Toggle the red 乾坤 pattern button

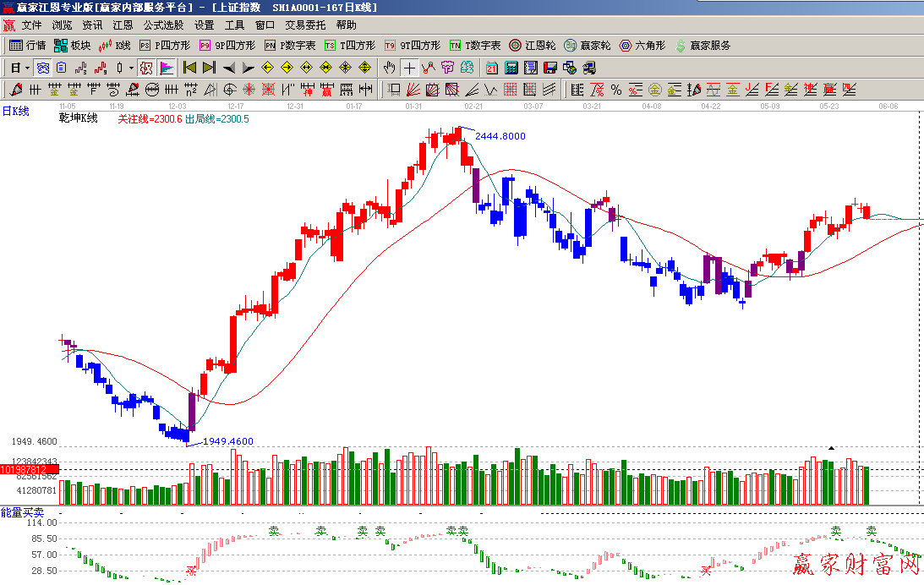coord(145,68)
